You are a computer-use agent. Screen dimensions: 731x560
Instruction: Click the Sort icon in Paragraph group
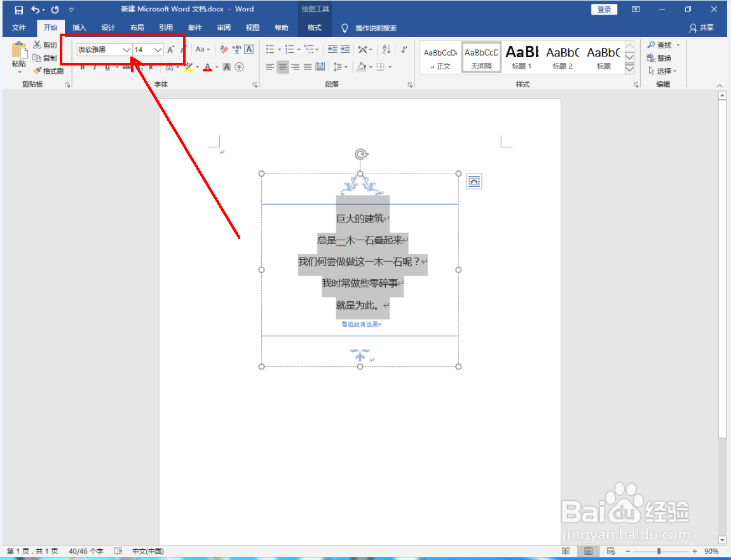[386, 49]
